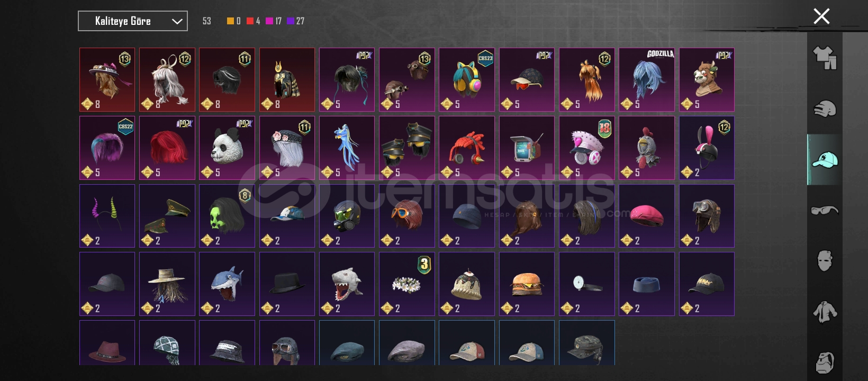Select the GODZILLA blue hair item
The width and height of the screenshot is (868, 381).
click(x=647, y=80)
